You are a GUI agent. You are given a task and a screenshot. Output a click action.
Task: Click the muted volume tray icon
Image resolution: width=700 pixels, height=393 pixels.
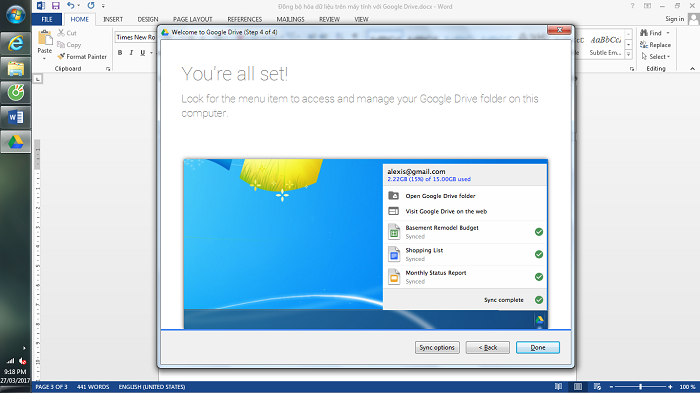pos(22,361)
